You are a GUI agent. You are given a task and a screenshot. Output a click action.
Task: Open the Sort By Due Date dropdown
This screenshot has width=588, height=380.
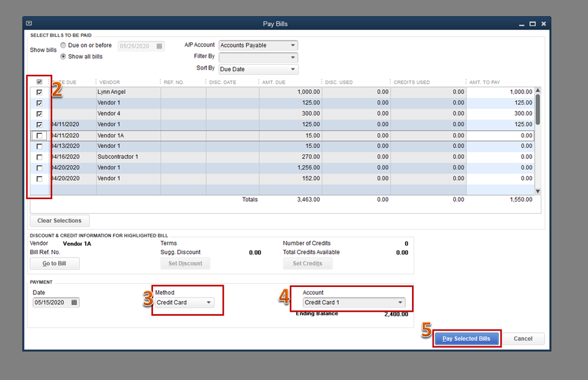pos(258,69)
